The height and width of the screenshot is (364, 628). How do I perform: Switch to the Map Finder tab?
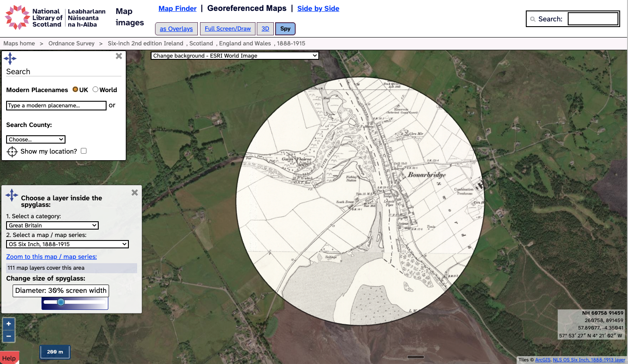point(177,8)
